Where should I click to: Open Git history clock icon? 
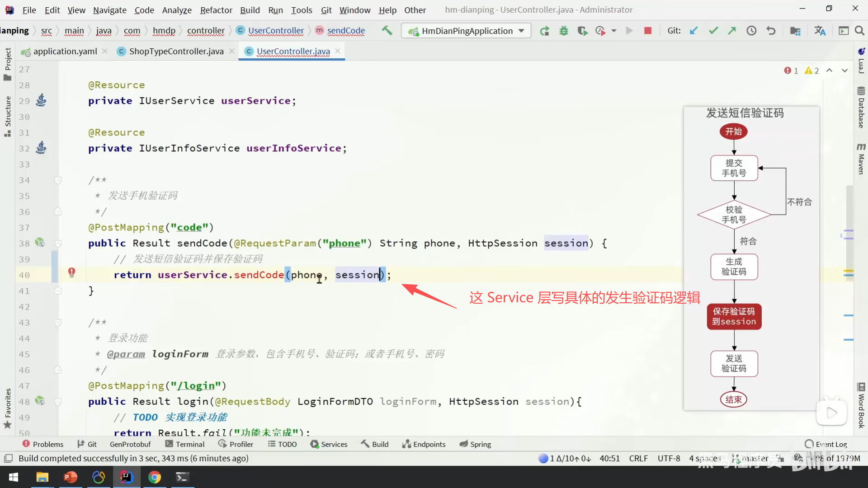(x=751, y=31)
